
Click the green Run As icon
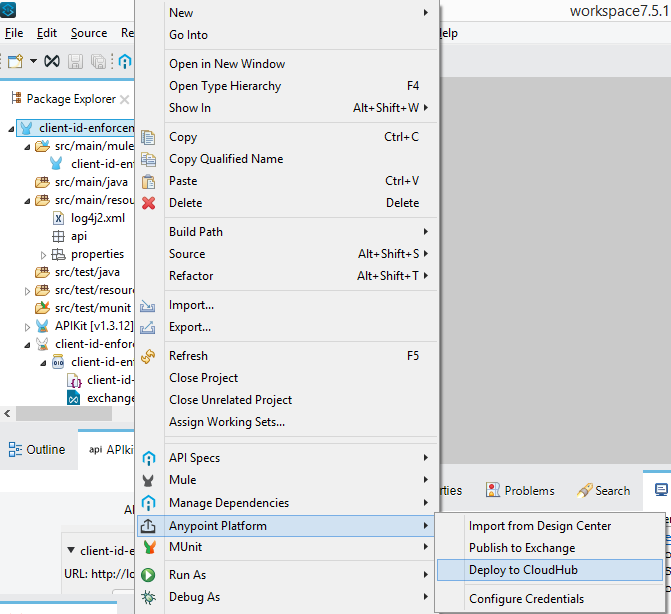[148, 575]
